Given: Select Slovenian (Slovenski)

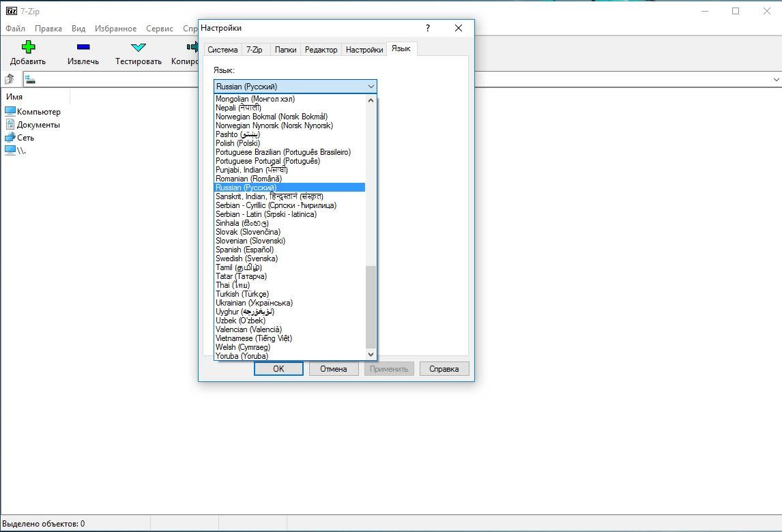Looking at the screenshot, I should (289, 241).
